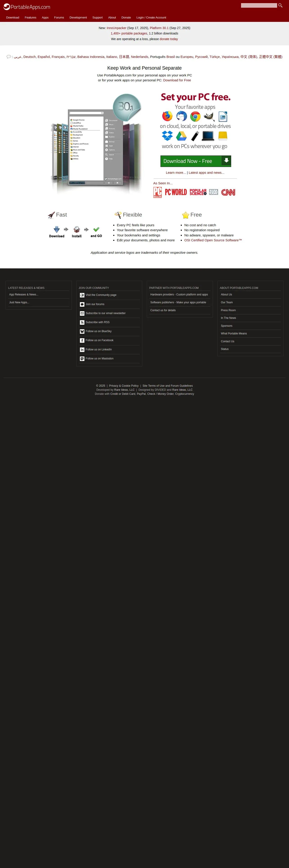289x868 pixels.
Task: Open the InnoUnpacker news link
Action: pyautogui.click(x=116, y=28)
